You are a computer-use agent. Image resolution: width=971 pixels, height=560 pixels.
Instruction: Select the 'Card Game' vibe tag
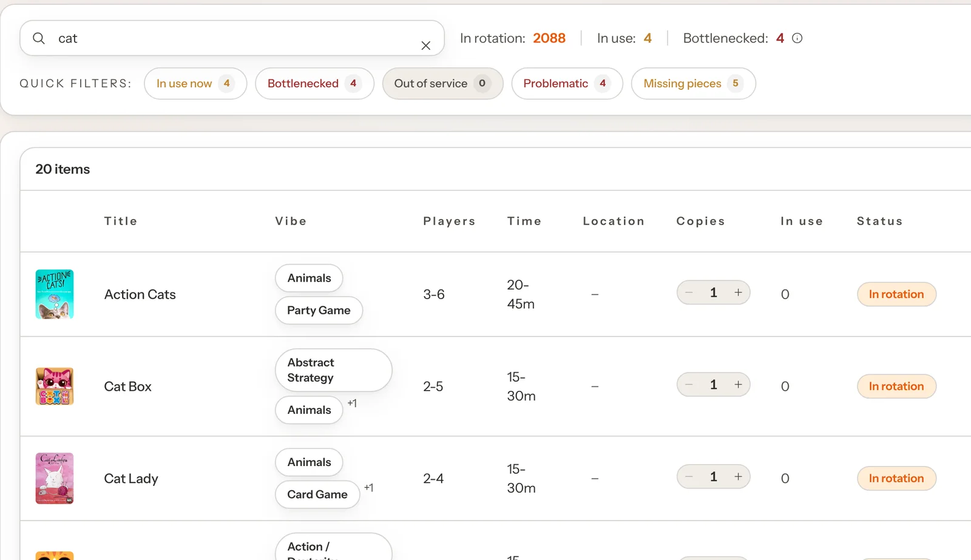click(x=317, y=494)
